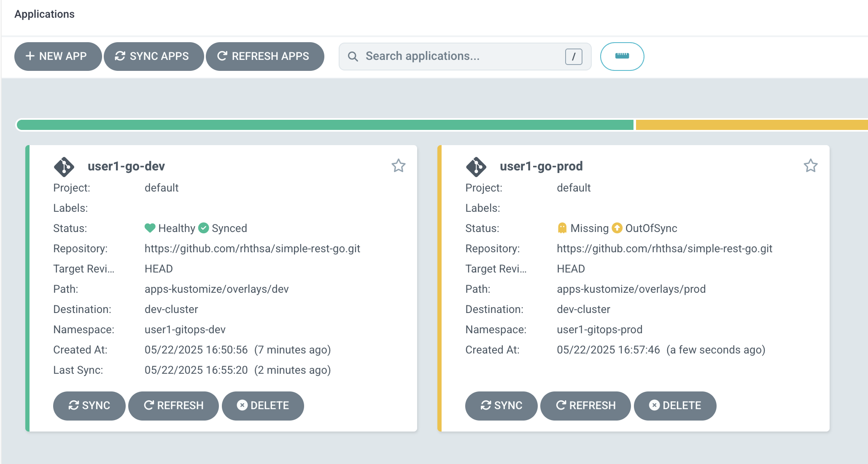Favorite user1-go-prod with the star
This screenshot has width=868, height=464.
tap(810, 165)
